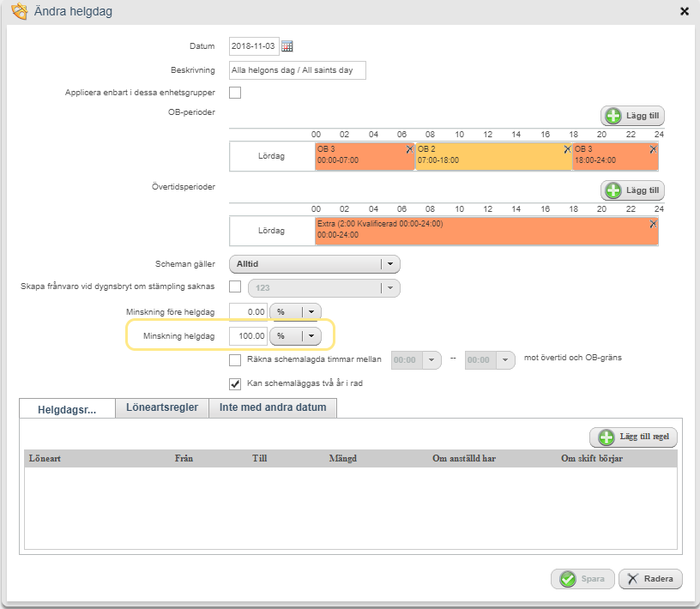Click Lördag label in Övertidsperioder row
The width and height of the screenshot is (700, 609).
(x=271, y=231)
